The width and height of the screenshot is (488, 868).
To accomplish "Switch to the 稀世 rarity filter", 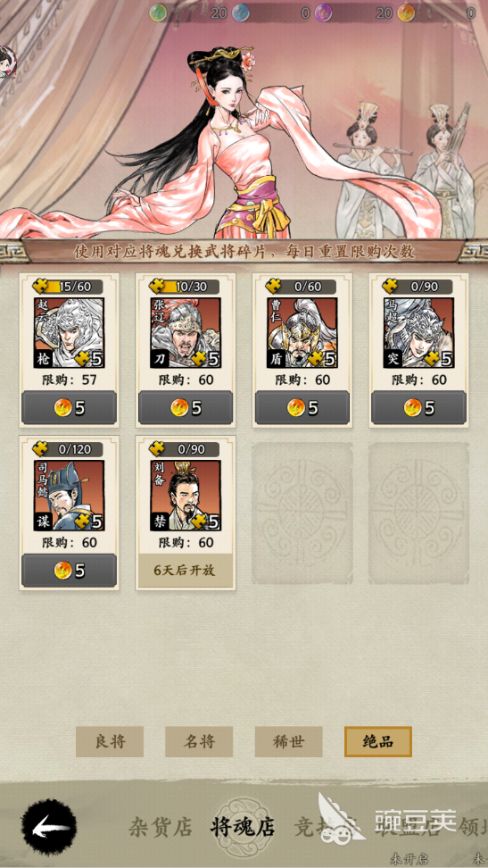I will tap(289, 742).
